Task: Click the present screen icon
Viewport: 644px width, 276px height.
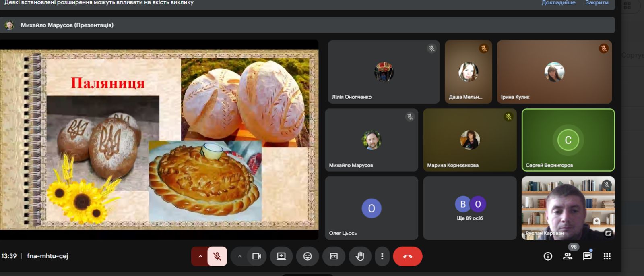Action: click(281, 256)
